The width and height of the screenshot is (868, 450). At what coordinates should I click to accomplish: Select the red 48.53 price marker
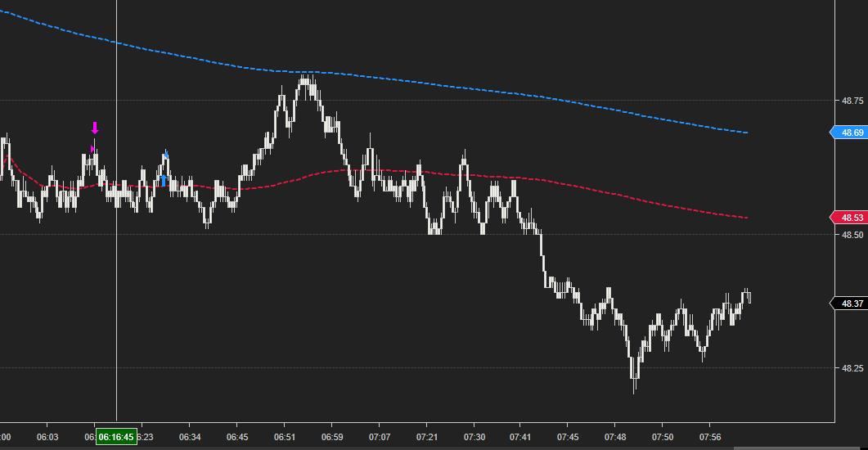(848, 218)
